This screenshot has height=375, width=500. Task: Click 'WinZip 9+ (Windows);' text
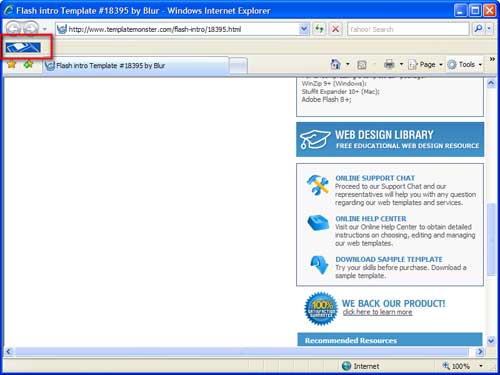[334, 83]
